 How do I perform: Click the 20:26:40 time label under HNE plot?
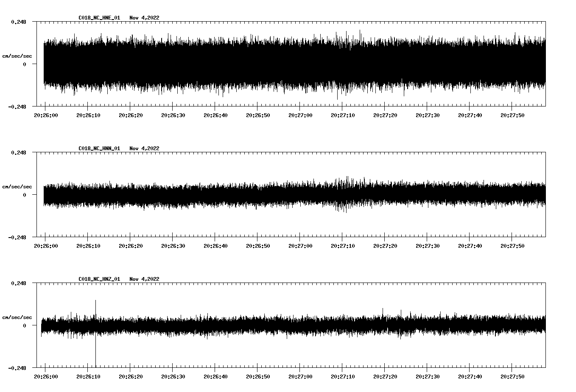215,115
